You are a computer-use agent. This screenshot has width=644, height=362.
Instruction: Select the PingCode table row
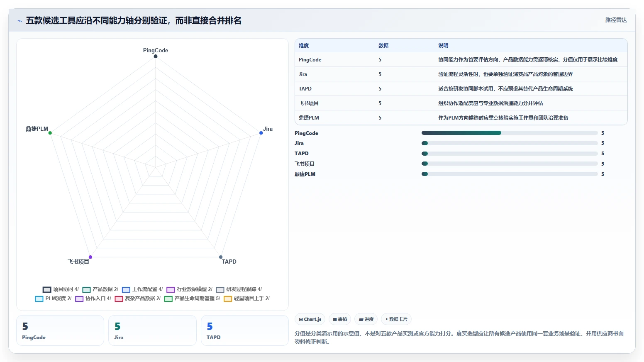(x=461, y=60)
